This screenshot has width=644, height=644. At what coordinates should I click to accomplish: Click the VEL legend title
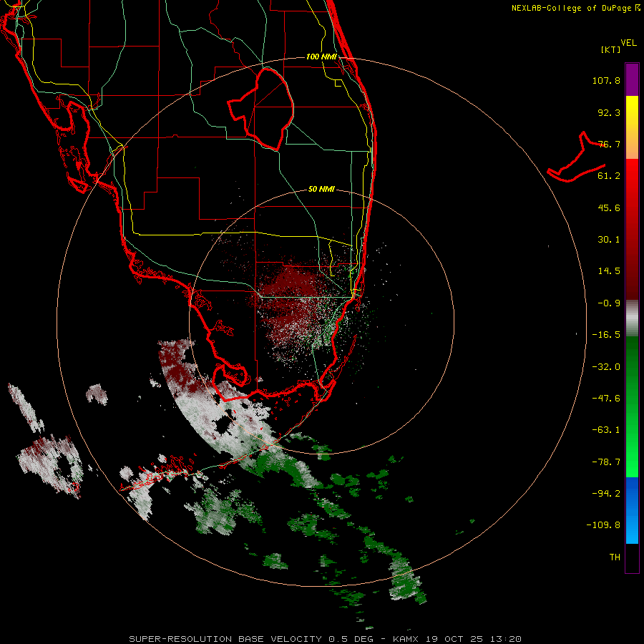(x=628, y=43)
